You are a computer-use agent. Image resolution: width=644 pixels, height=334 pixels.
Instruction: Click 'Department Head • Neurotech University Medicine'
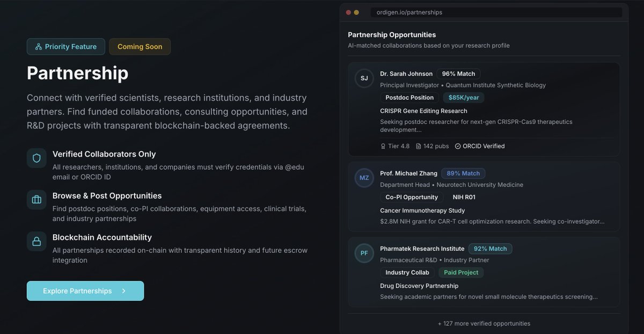451,185
